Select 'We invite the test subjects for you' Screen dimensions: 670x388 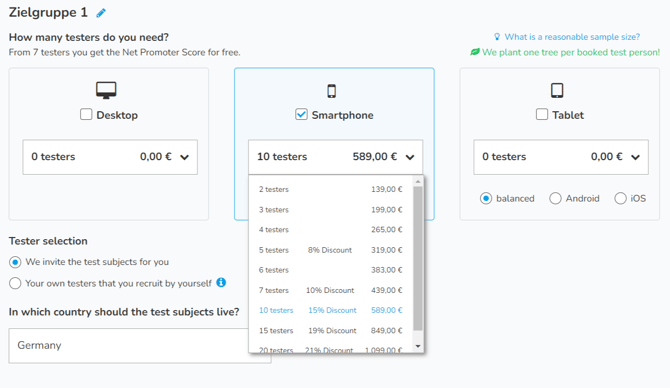point(15,262)
